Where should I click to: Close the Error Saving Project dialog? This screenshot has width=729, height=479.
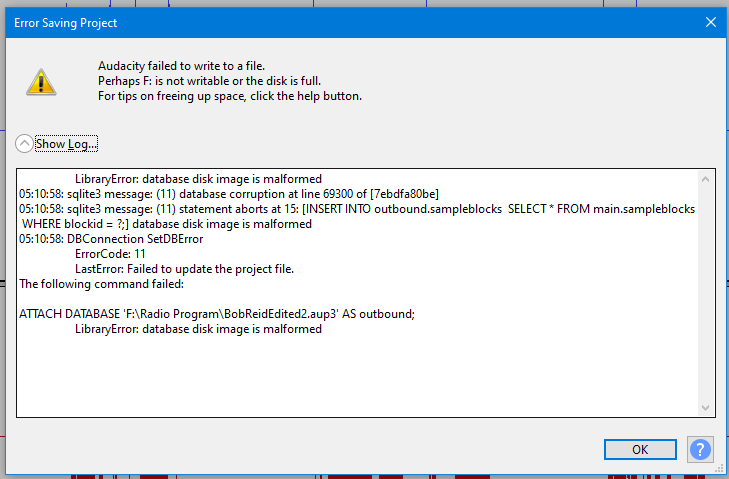(x=710, y=22)
